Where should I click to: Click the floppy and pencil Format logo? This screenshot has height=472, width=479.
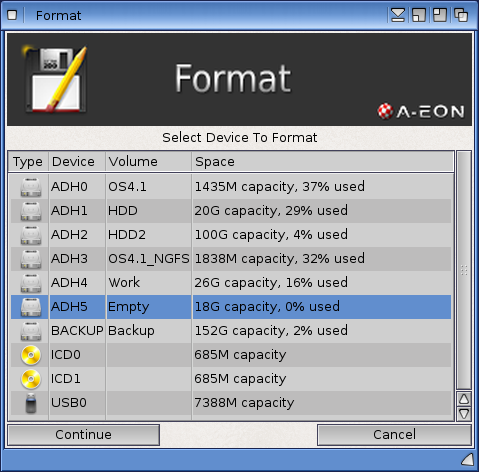[x=55, y=79]
